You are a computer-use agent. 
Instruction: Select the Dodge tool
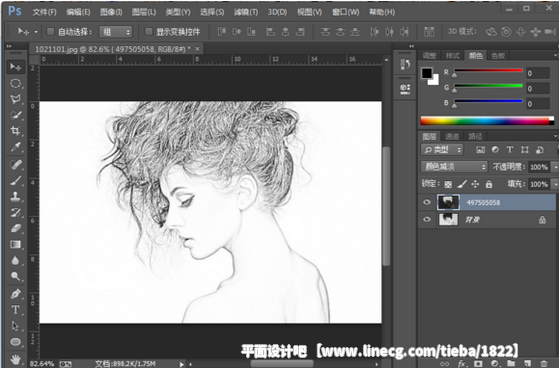(15, 276)
